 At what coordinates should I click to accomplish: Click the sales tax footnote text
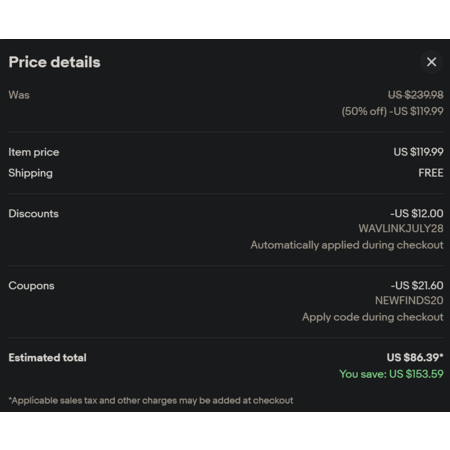(x=151, y=400)
